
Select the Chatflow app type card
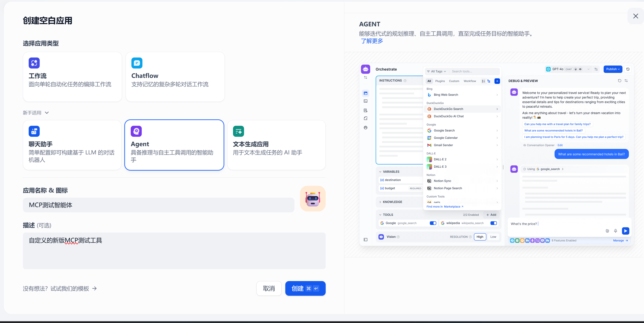[175, 77]
